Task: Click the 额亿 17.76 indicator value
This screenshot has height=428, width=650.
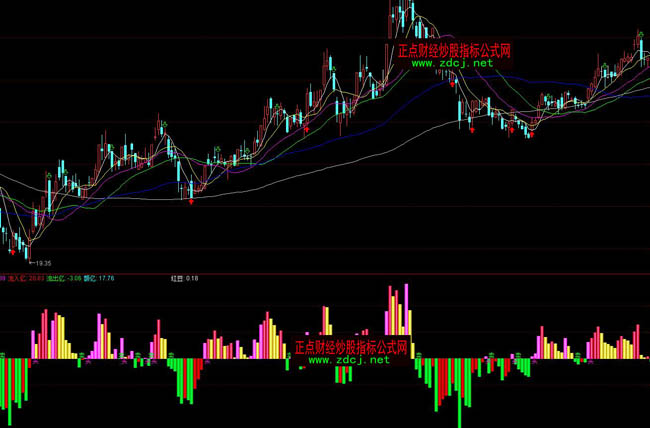Action: pyautogui.click(x=98, y=279)
